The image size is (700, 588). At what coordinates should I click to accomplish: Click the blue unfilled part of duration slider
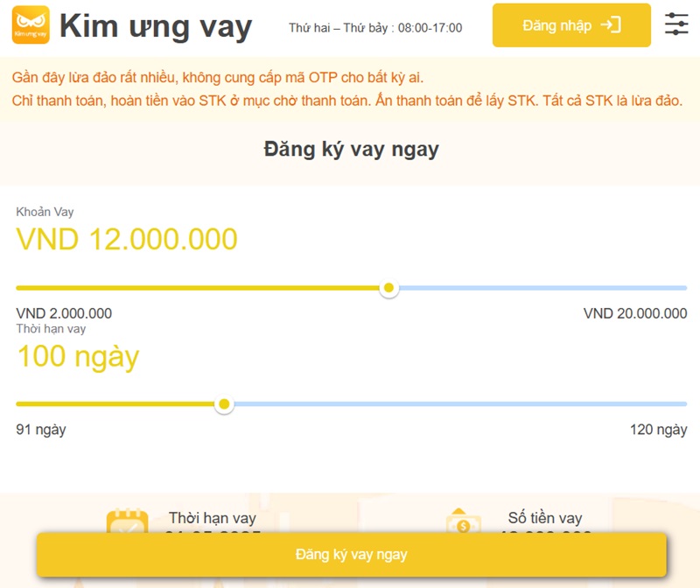coord(455,404)
